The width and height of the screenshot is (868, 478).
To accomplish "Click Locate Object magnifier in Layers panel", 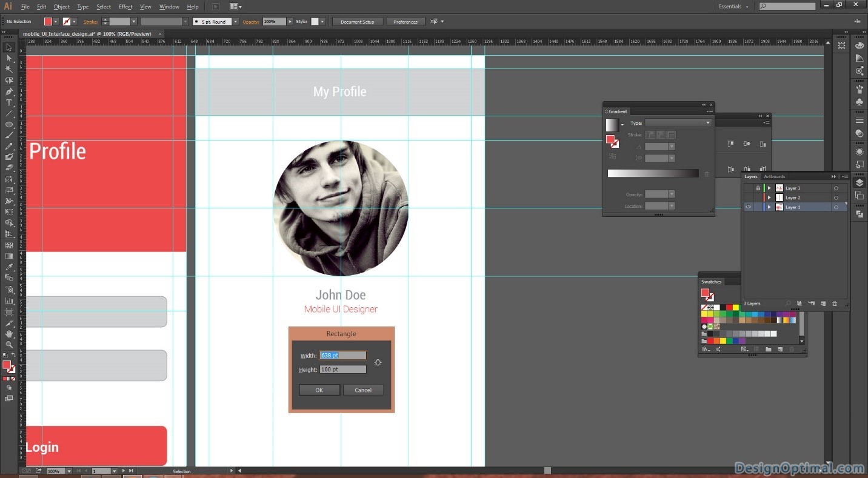I will tap(789, 303).
